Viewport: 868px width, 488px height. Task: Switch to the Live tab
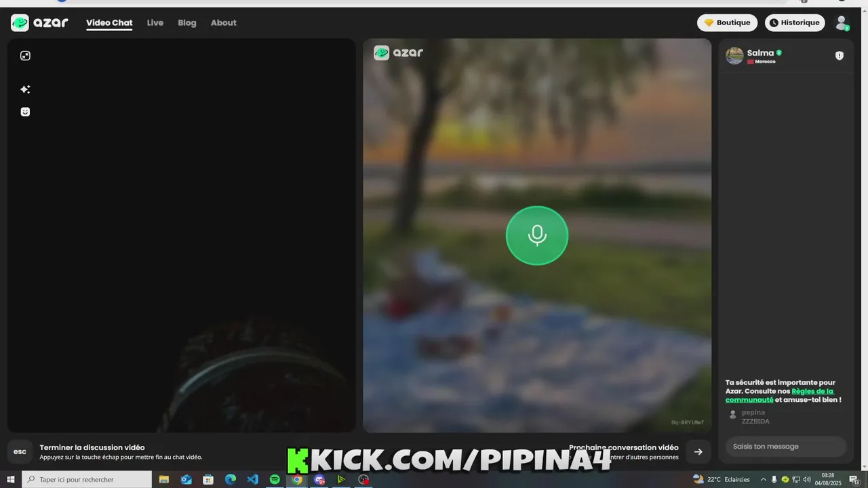coord(155,22)
